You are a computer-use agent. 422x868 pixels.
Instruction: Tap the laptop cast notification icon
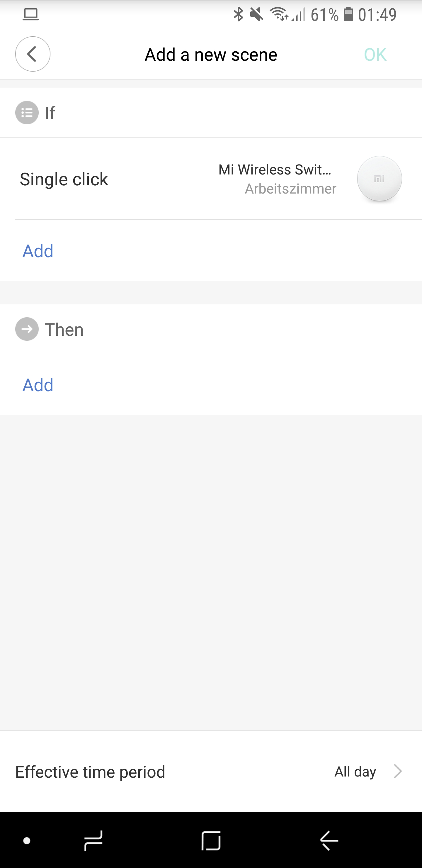point(31,14)
